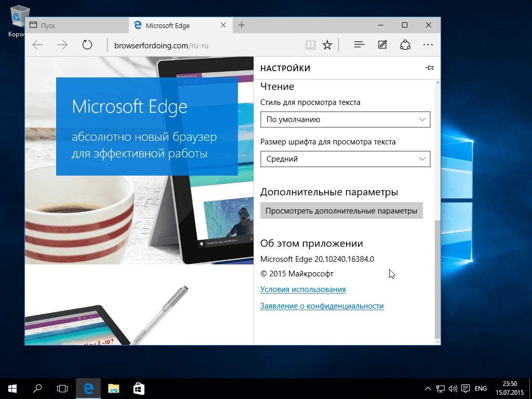Open network status tray icon
The height and width of the screenshot is (399, 532).
[441, 389]
